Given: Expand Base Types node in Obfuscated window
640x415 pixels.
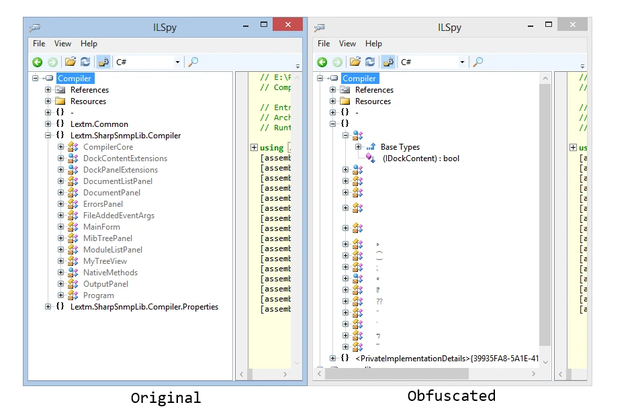Looking at the screenshot, I should pos(358,146).
